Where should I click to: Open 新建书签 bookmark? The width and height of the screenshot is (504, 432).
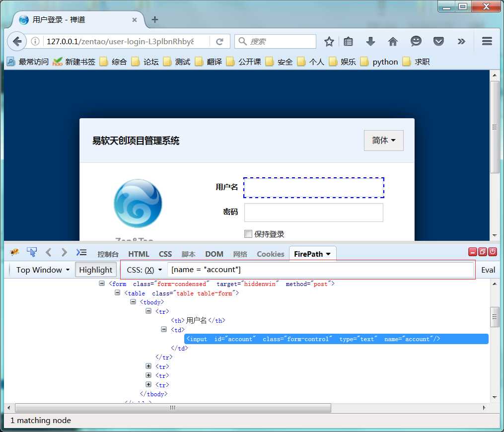tap(74, 62)
